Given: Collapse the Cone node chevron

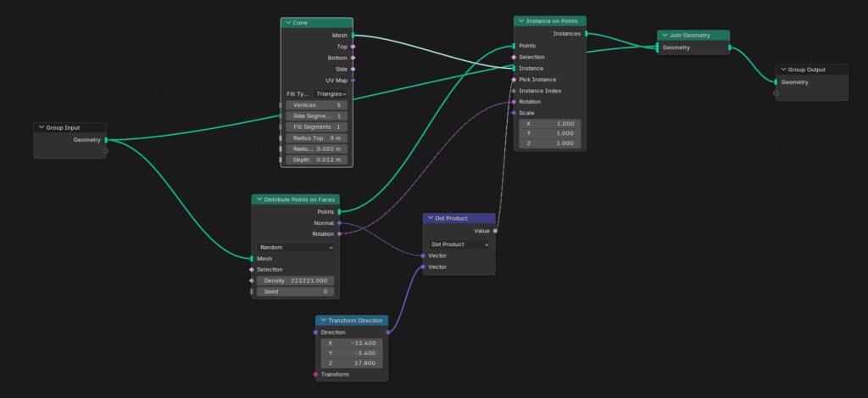Looking at the screenshot, I should [288, 23].
